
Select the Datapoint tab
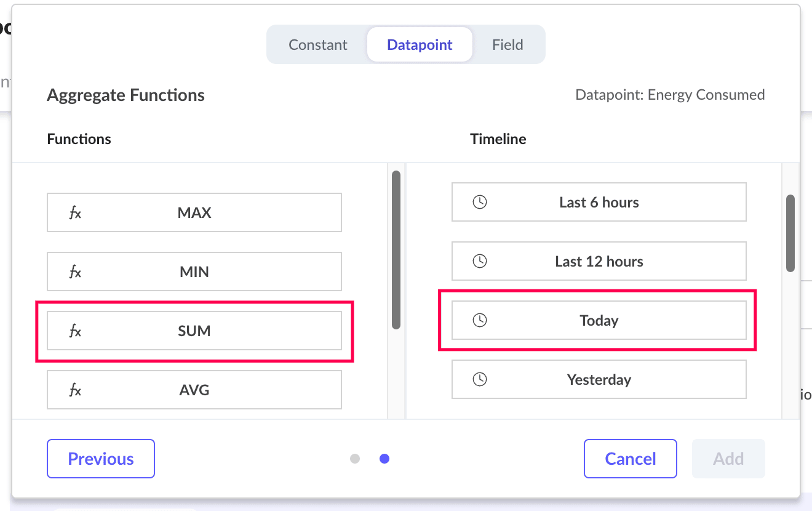click(420, 45)
